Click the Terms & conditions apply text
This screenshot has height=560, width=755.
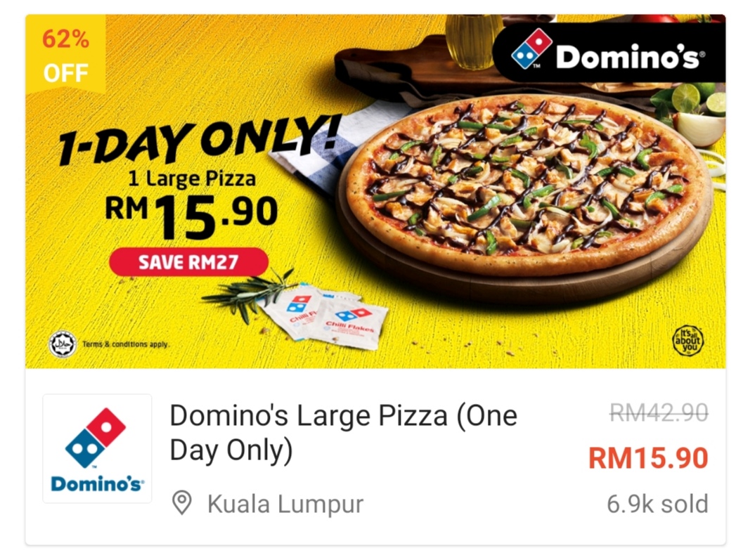pyautogui.click(x=125, y=344)
